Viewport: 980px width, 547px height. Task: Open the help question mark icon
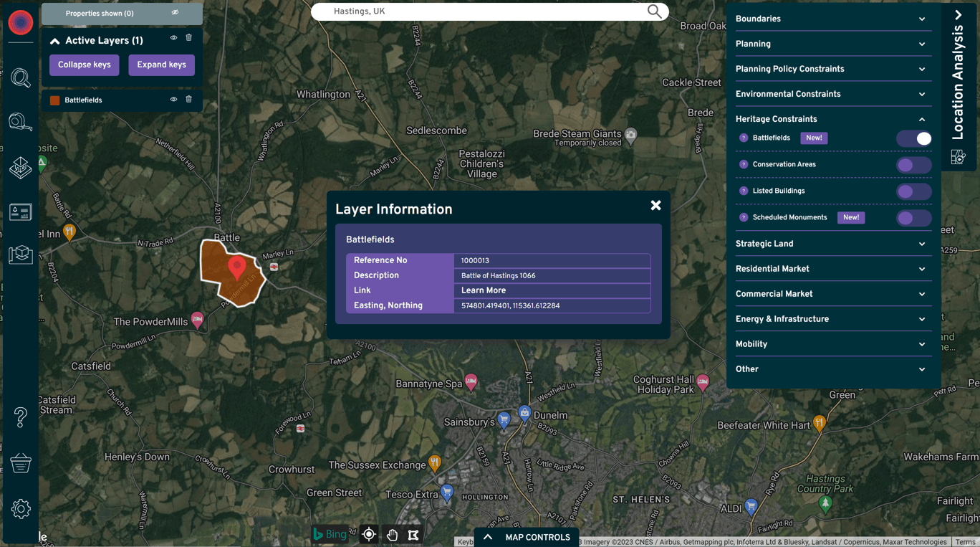tap(20, 416)
